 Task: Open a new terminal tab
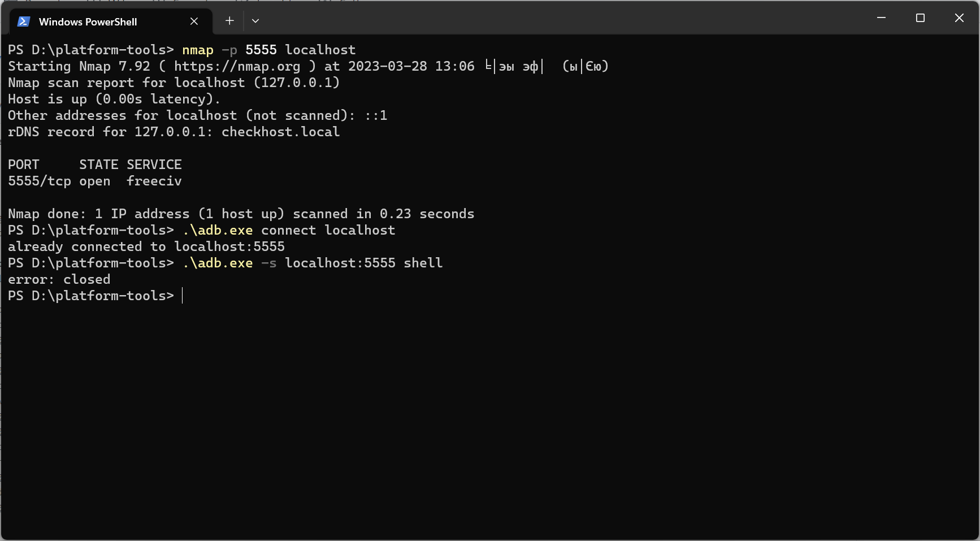tap(229, 21)
